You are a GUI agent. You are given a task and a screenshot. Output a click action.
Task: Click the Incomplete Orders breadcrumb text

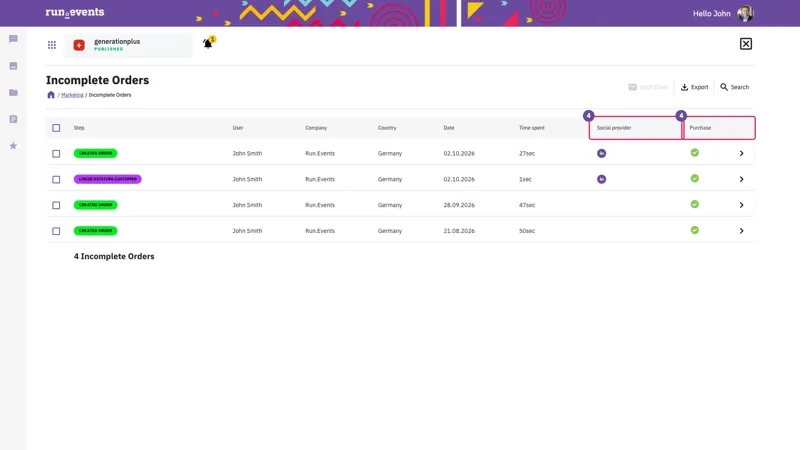pyautogui.click(x=110, y=95)
